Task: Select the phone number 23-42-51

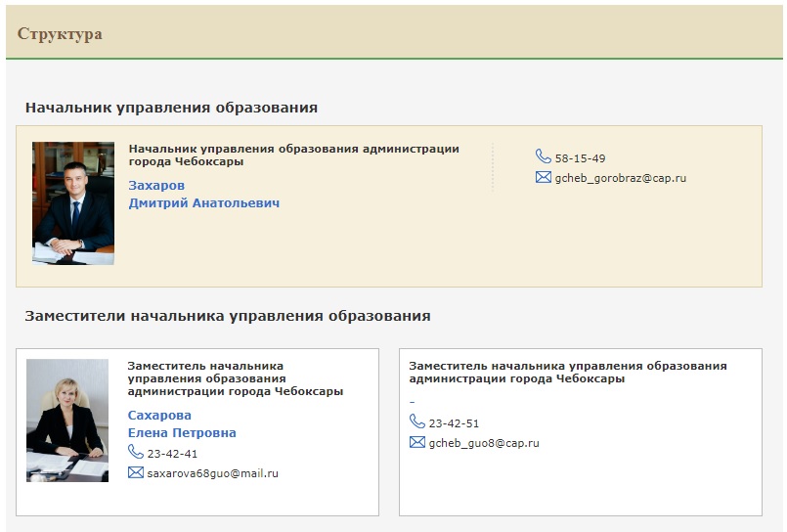Action: tap(454, 423)
